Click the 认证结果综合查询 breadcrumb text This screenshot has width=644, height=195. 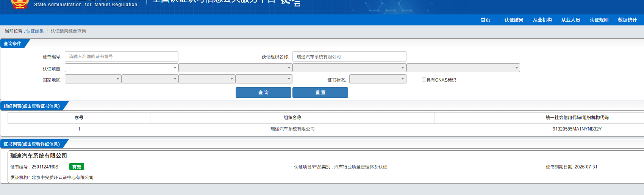click(x=68, y=31)
